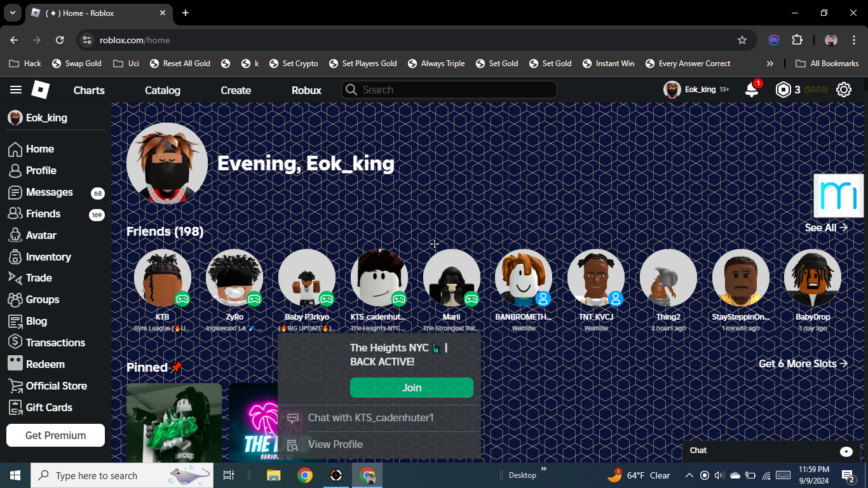The image size is (868, 488).
Task: Click the Roblox logo icon
Action: click(x=41, y=90)
